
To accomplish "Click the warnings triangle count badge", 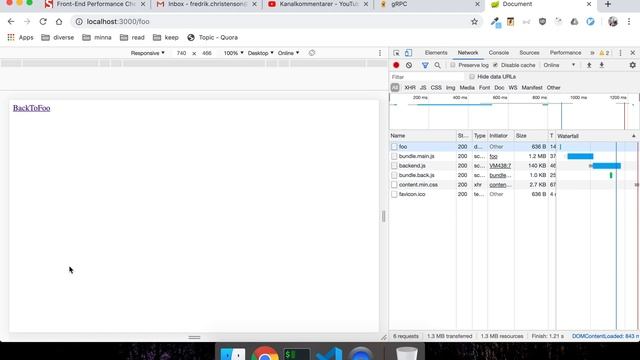I will coord(604,53).
